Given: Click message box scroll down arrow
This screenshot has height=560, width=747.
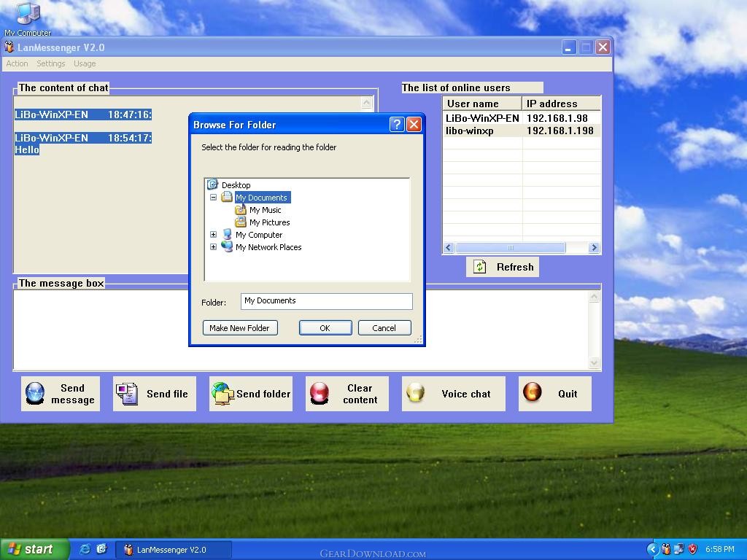Looking at the screenshot, I should [594, 363].
